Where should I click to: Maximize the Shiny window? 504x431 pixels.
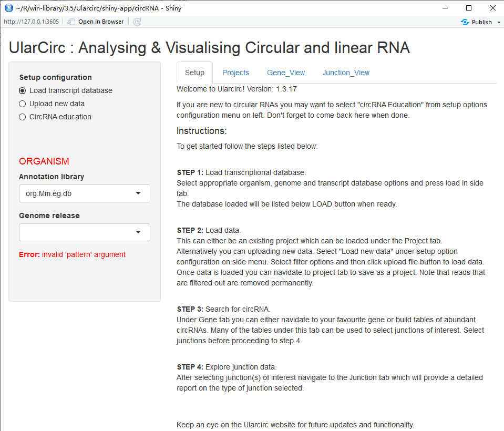pos(469,8)
